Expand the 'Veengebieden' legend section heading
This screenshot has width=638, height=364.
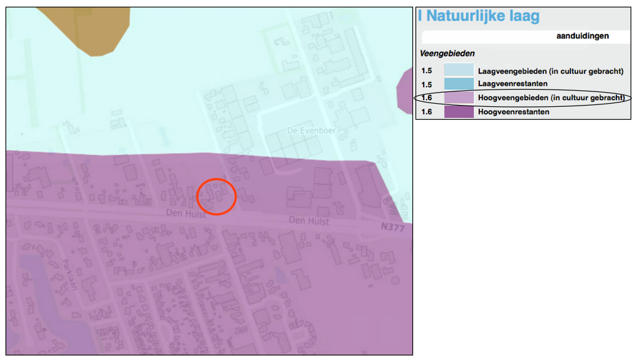(x=447, y=54)
